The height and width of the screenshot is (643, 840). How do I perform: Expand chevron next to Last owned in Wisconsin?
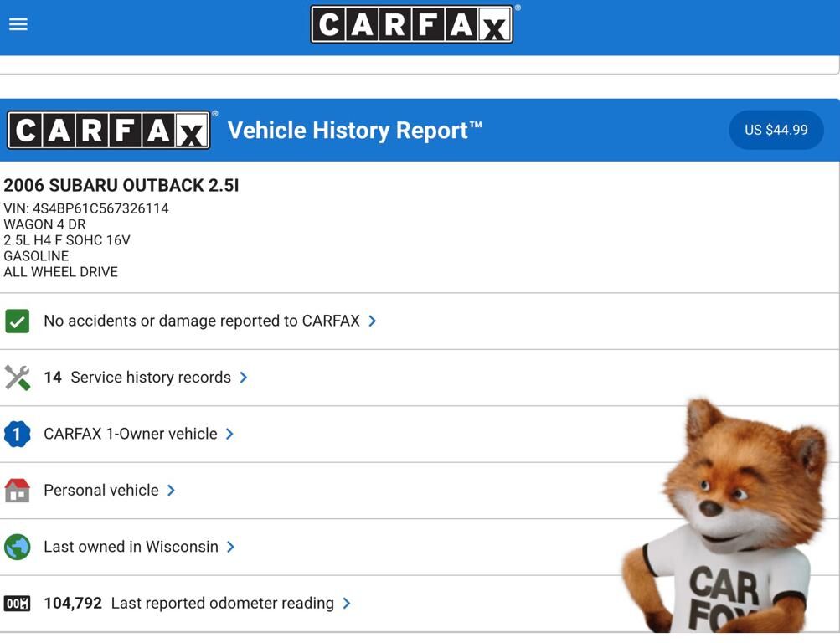(231, 547)
